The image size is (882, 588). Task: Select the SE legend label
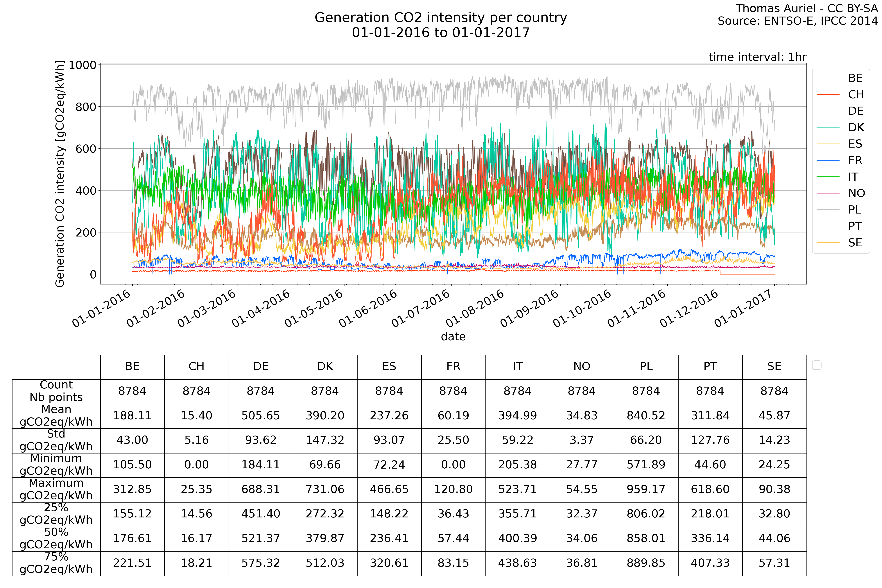coord(855,243)
